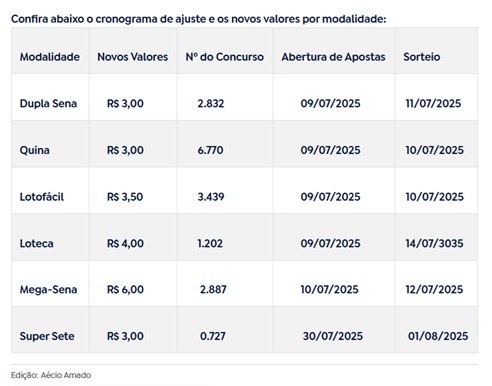
Task: Click the Modalidade column header
Action: click(50, 57)
